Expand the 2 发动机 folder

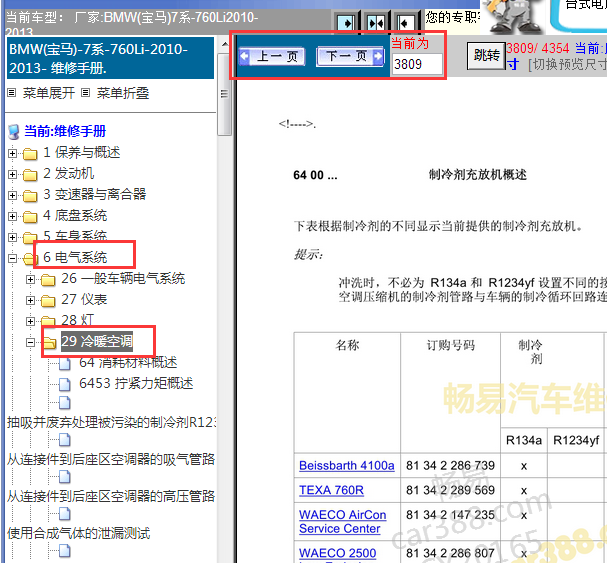coord(12,174)
